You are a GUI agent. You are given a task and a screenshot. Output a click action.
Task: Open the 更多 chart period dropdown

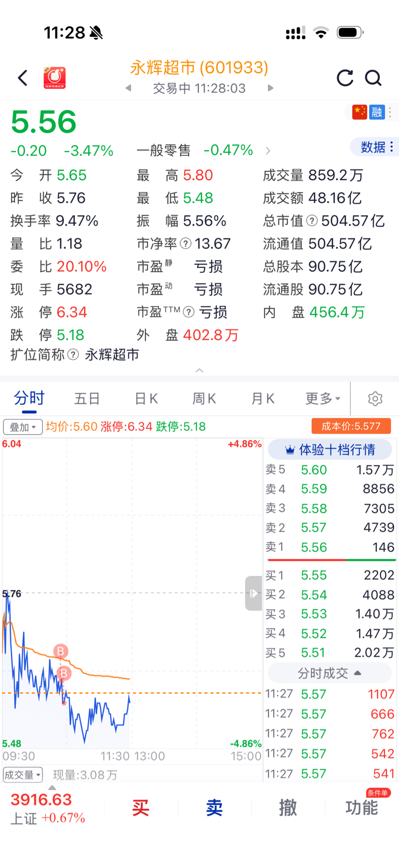[x=323, y=399]
